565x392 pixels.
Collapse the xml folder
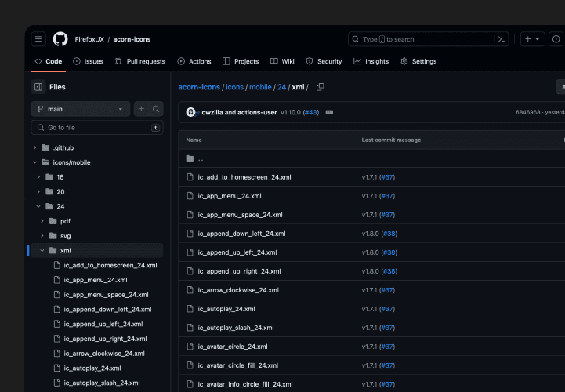[42, 251]
